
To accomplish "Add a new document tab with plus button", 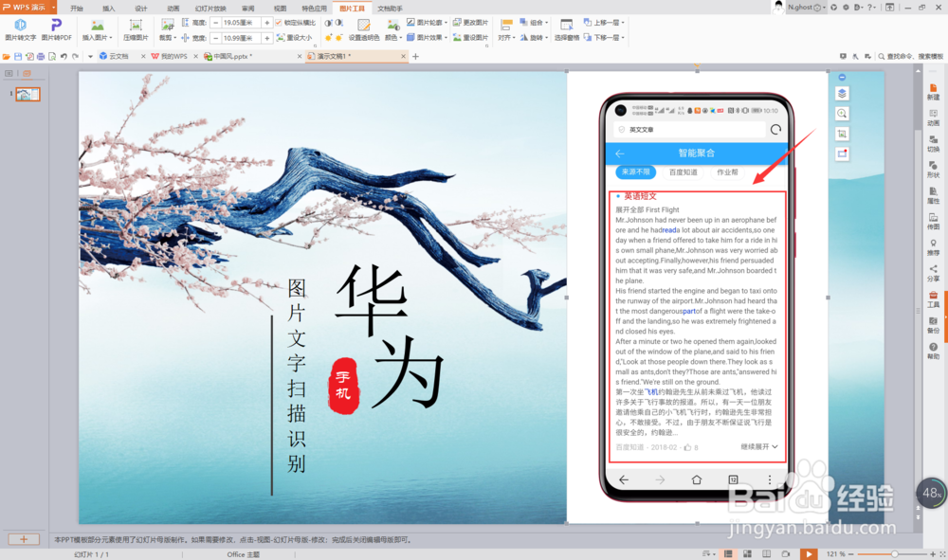I will click(415, 56).
